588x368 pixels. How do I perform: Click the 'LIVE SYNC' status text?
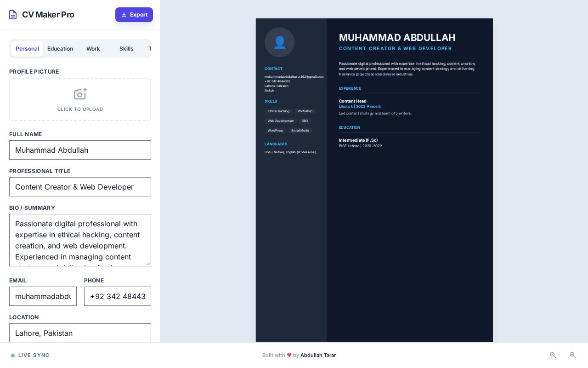pos(34,356)
